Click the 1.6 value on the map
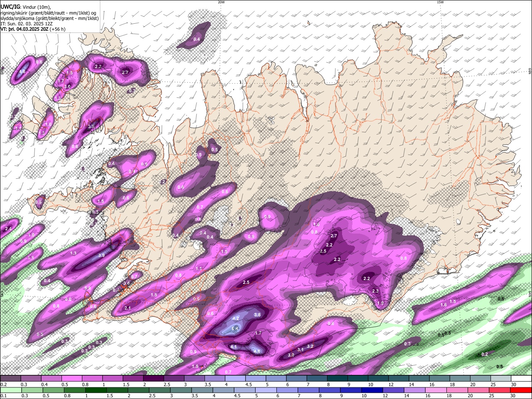 coord(443,305)
